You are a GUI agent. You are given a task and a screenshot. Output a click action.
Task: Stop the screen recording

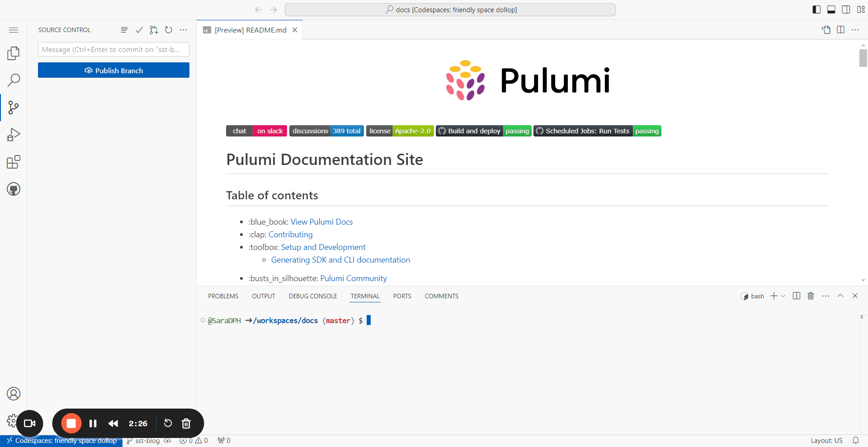tap(71, 423)
